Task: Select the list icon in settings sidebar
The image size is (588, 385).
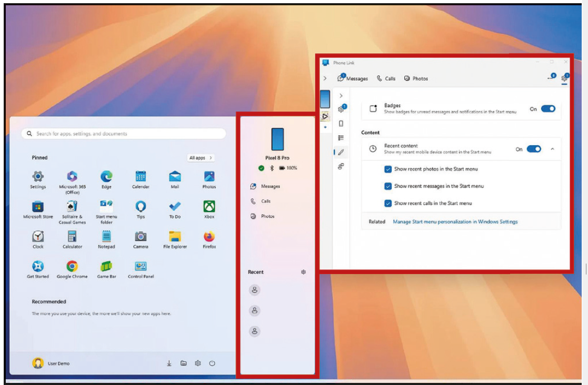Action: point(341,138)
